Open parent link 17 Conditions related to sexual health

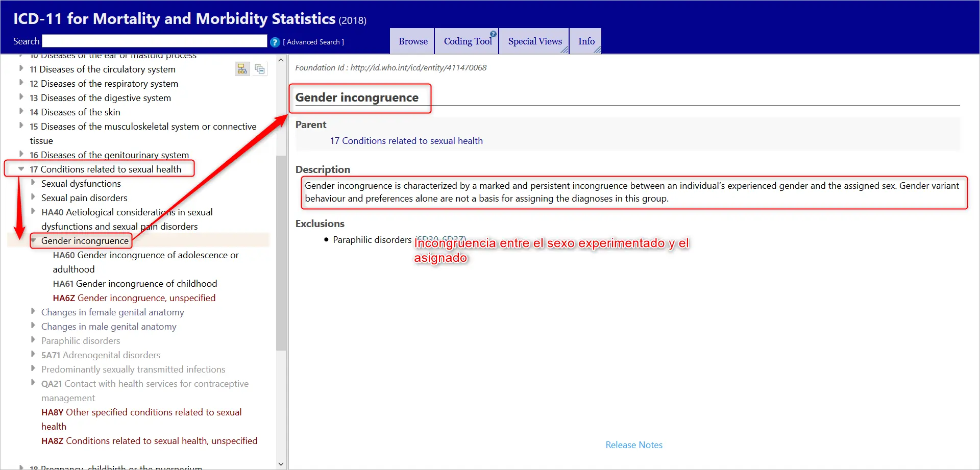pos(406,141)
